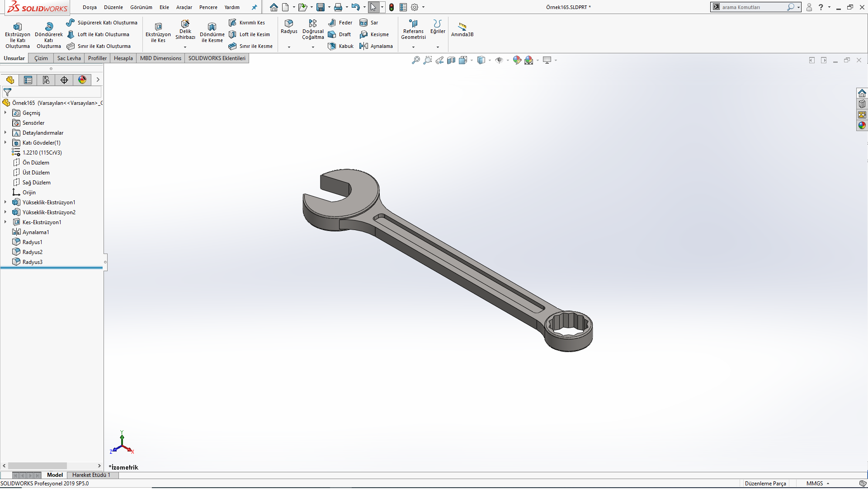The width and height of the screenshot is (868, 489).
Task: Apply the Radyus fillet tool
Action: point(289,27)
